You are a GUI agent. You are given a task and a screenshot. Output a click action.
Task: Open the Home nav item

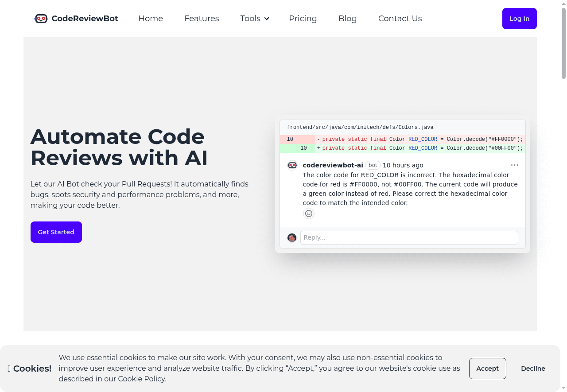[151, 19]
